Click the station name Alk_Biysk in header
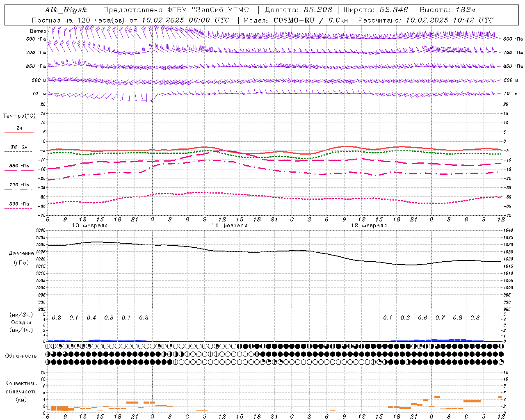Screen dimensions: 525x420 coord(66,10)
